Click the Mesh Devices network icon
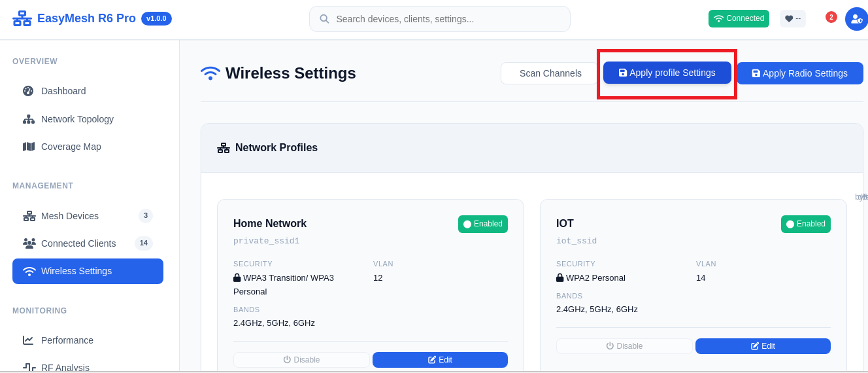 29,216
